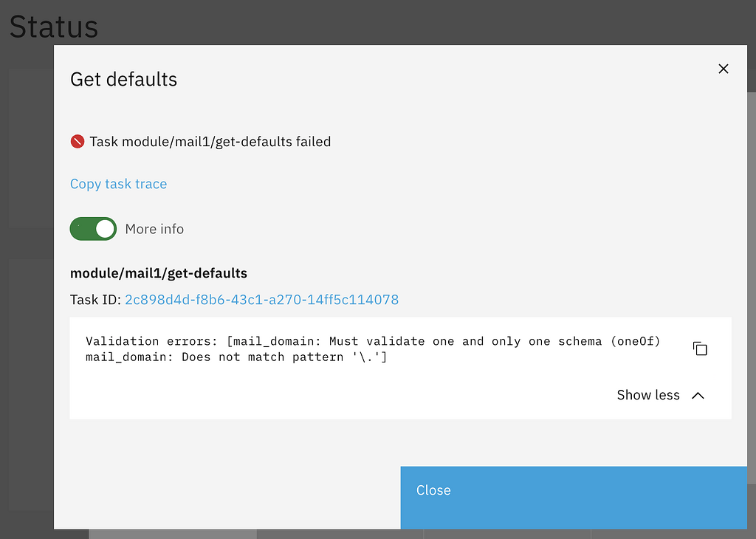Click the Status page heading behind dialog
Viewport: 756px width, 539px height.
click(x=54, y=27)
